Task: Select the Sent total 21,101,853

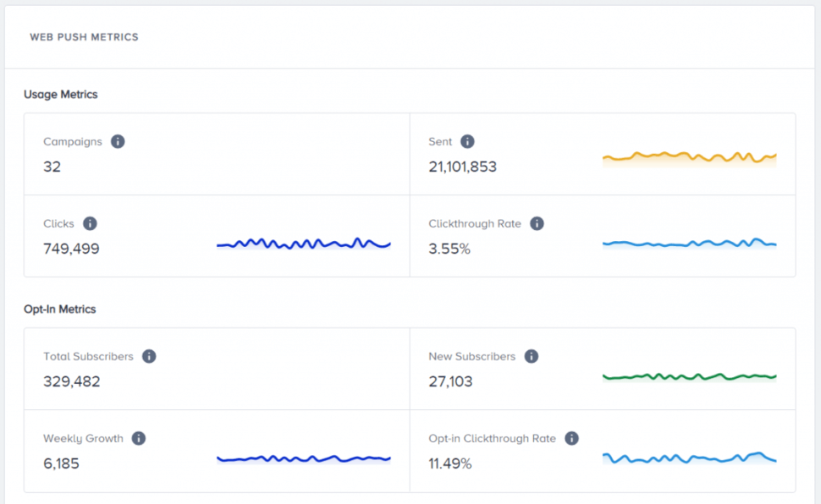Action: pos(462,167)
